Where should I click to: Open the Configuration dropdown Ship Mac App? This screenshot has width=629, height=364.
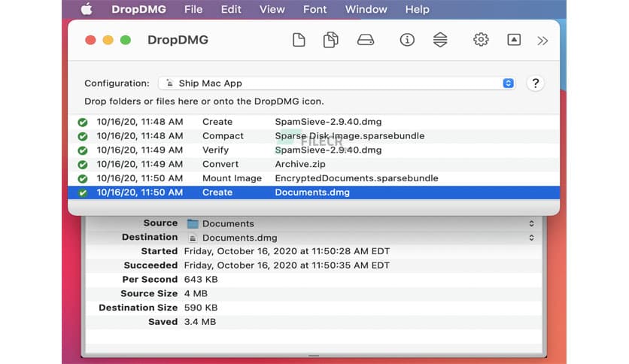coord(337,83)
